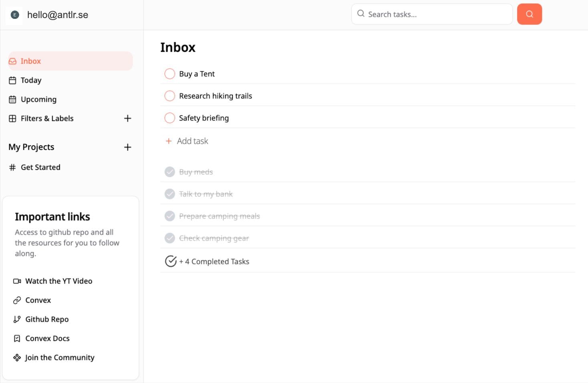Image resolution: width=588 pixels, height=383 pixels.
Task: Open the Join the Community link
Action: coord(60,358)
